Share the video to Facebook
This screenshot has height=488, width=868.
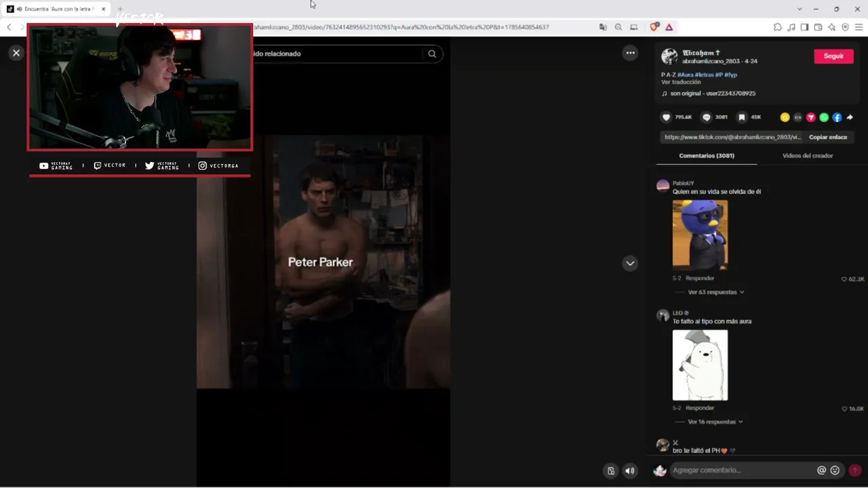tap(837, 117)
